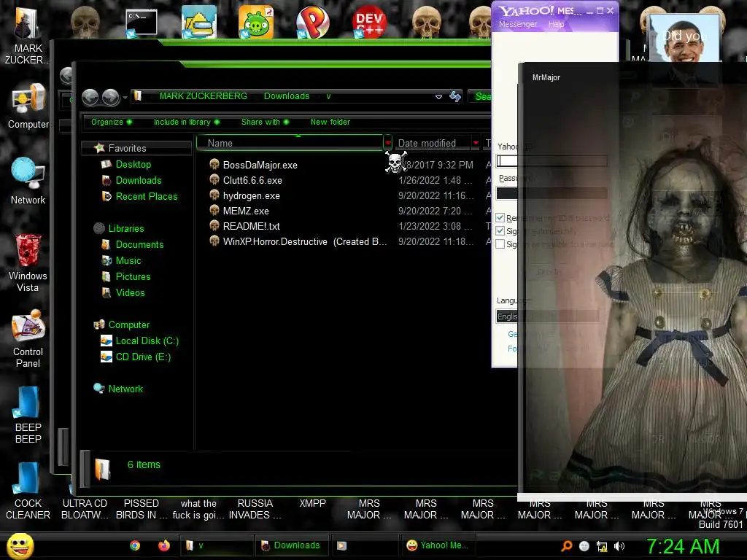
Task: Click the New folder button
Action: click(x=330, y=122)
